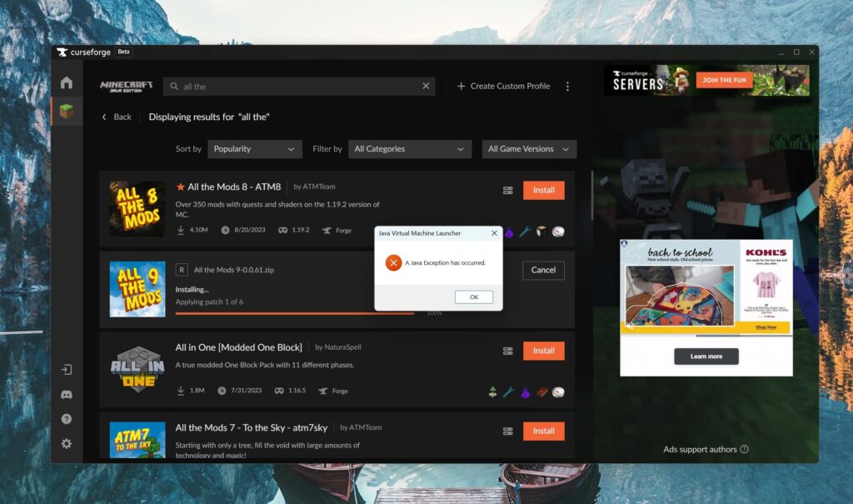853x504 pixels.
Task: Click the red error icon in Java dialog
Action: 393,263
